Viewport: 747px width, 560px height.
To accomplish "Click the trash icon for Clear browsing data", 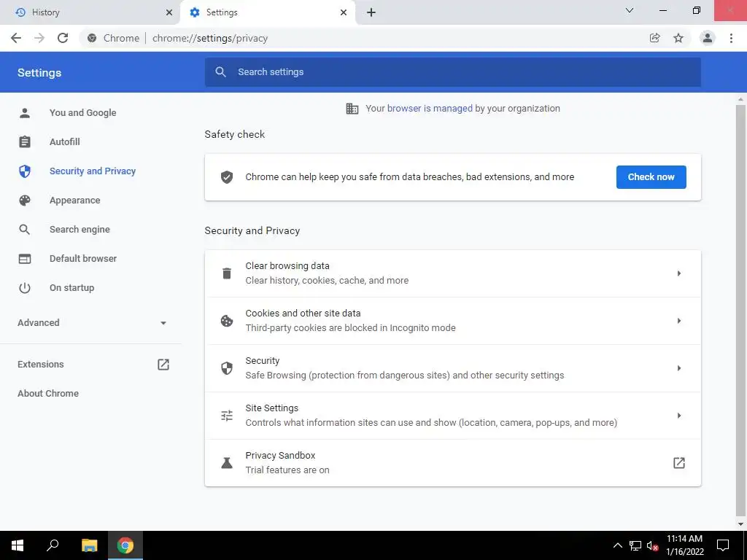I will coord(227,273).
